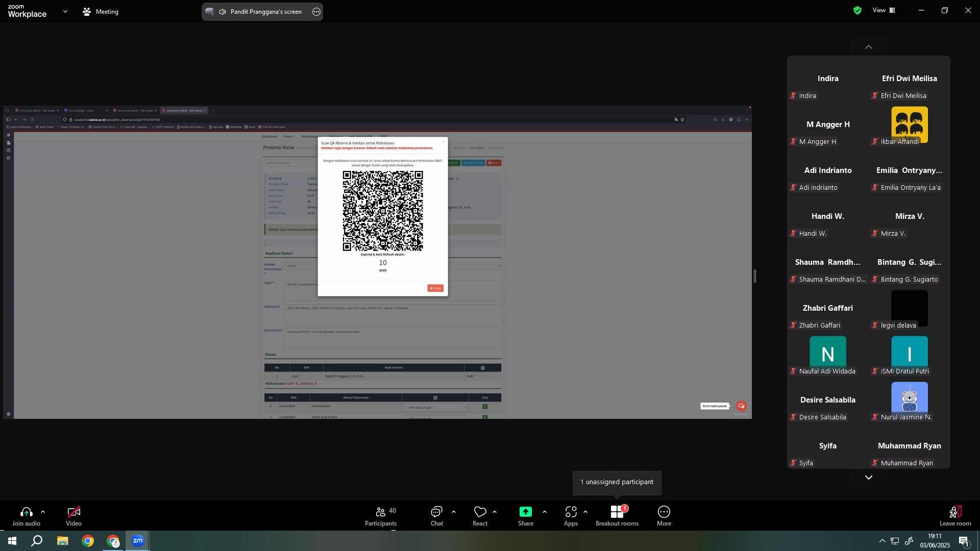The height and width of the screenshot is (551, 980).
Task: Select the Efri Dwi Meilisa participant tile
Action: 910,79
